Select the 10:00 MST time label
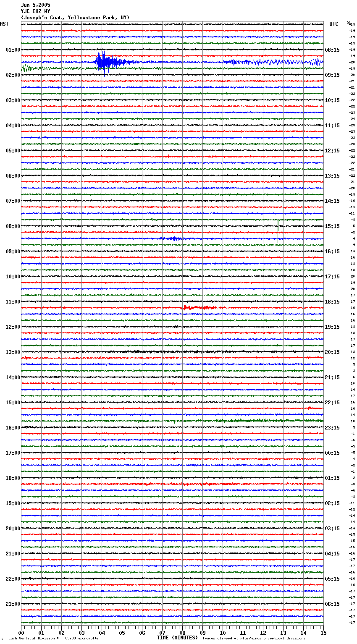 [x=13, y=277]
